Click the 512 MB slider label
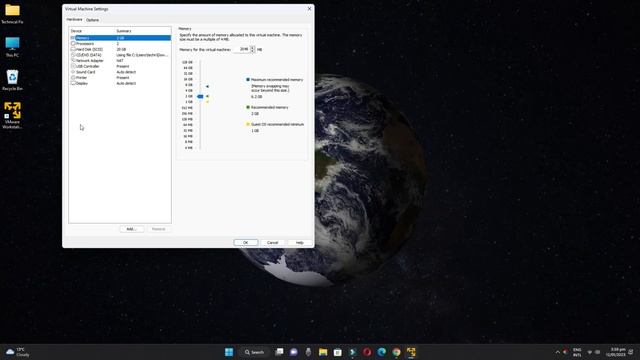 coord(187,108)
